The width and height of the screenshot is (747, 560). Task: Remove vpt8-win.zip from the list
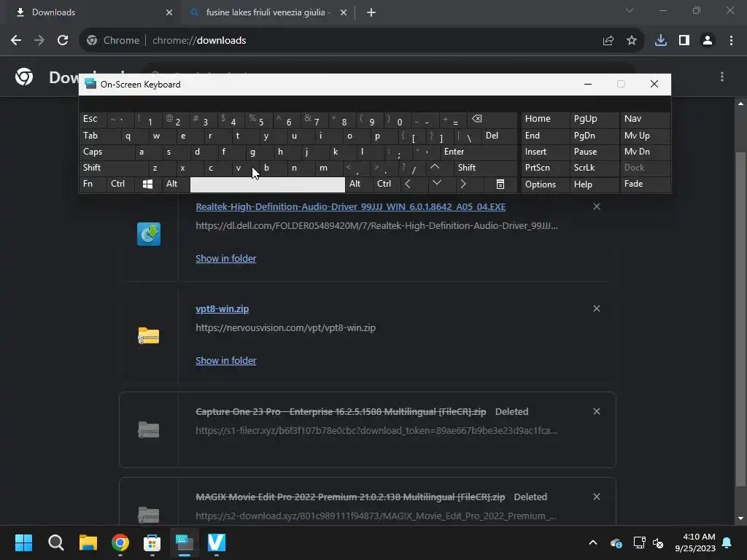pyautogui.click(x=597, y=309)
